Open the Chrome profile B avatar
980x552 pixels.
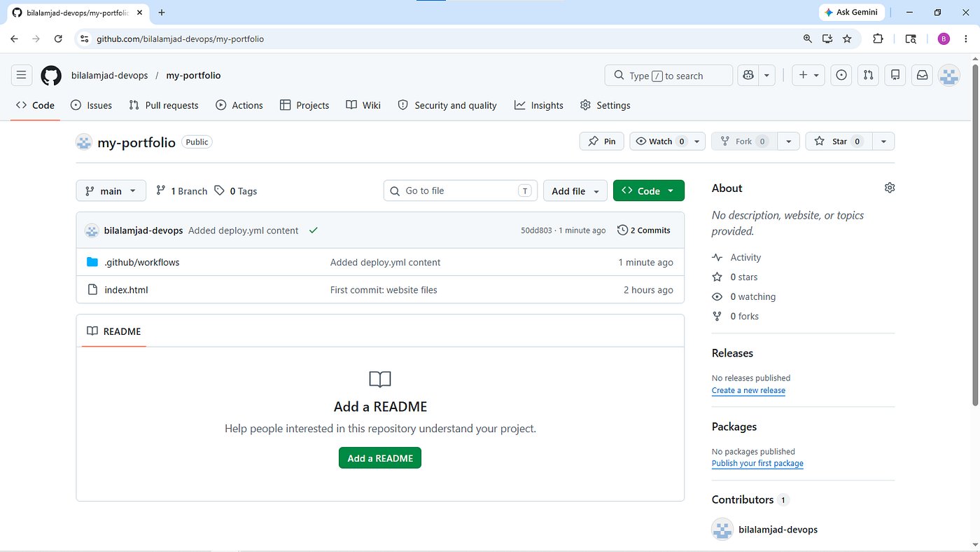(x=944, y=39)
